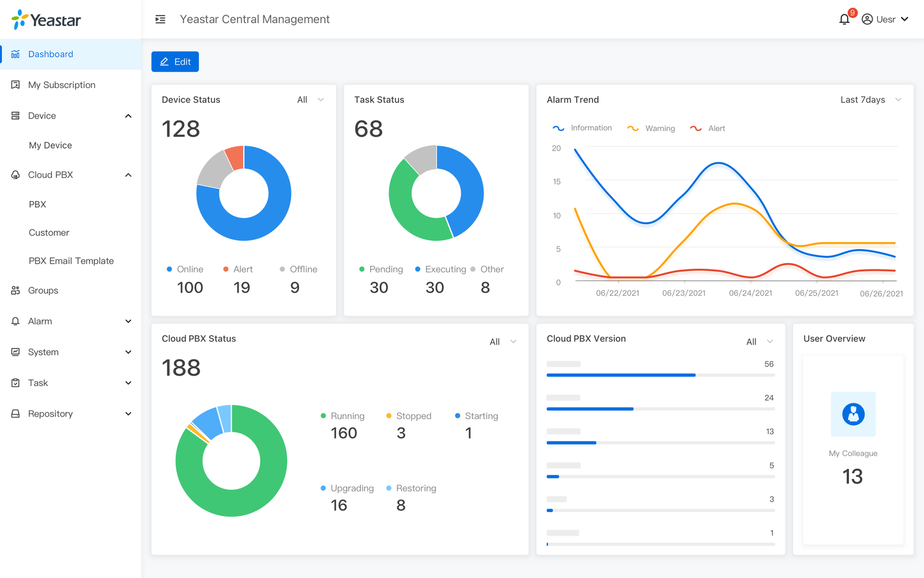Click the Cloud PBX cloud icon
Screen dimensions: 924x578
[x=16, y=175]
